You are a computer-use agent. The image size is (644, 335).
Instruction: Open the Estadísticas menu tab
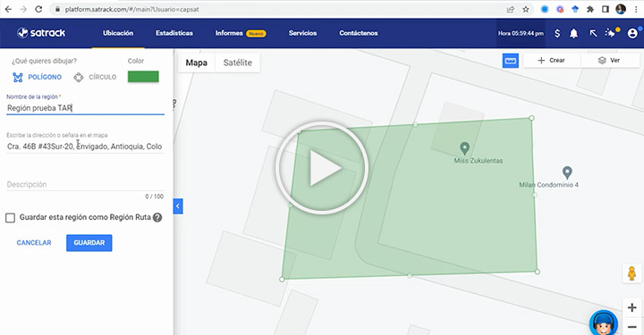tap(174, 33)
